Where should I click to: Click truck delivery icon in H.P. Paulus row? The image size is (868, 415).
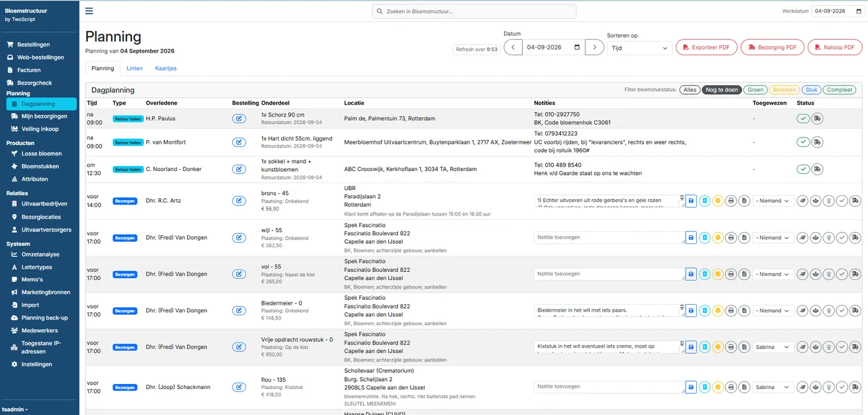[818, 118]
